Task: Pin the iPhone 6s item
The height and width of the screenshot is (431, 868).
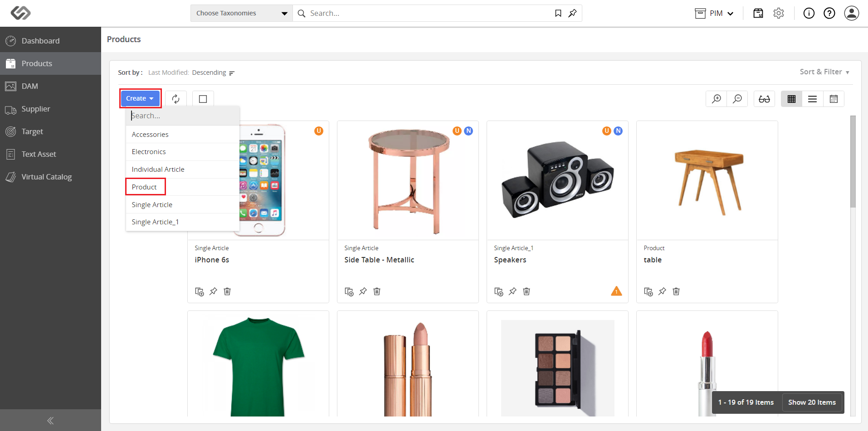Action: click(x=213, y=291)
